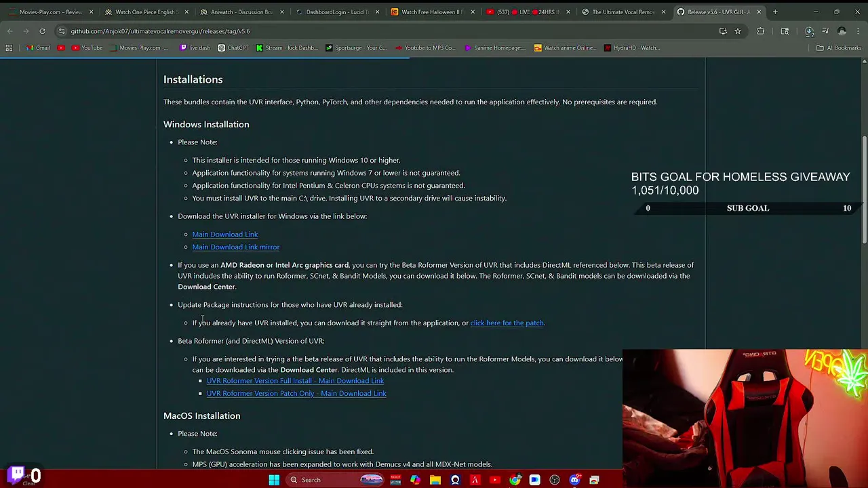This screenshot has width=868, height=488.
Task: Follow 'click here for the patch' link
Action: pyautogui.click(x=507, y=323)
